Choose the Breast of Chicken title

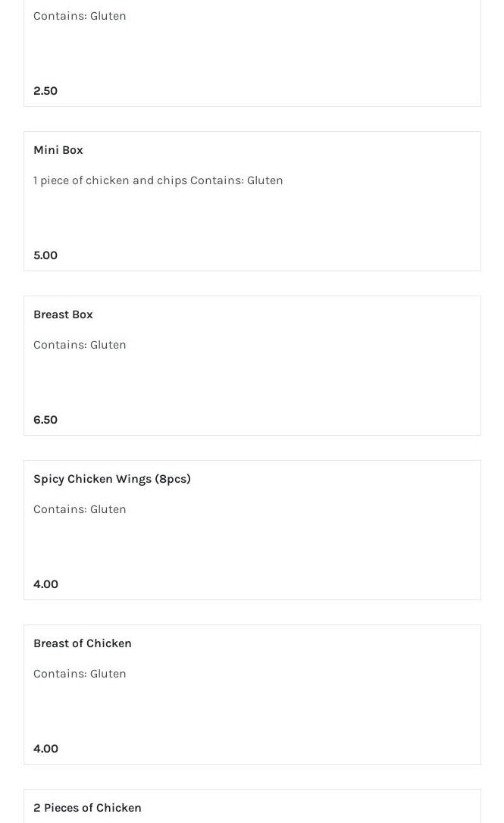(x=83, y=643)
